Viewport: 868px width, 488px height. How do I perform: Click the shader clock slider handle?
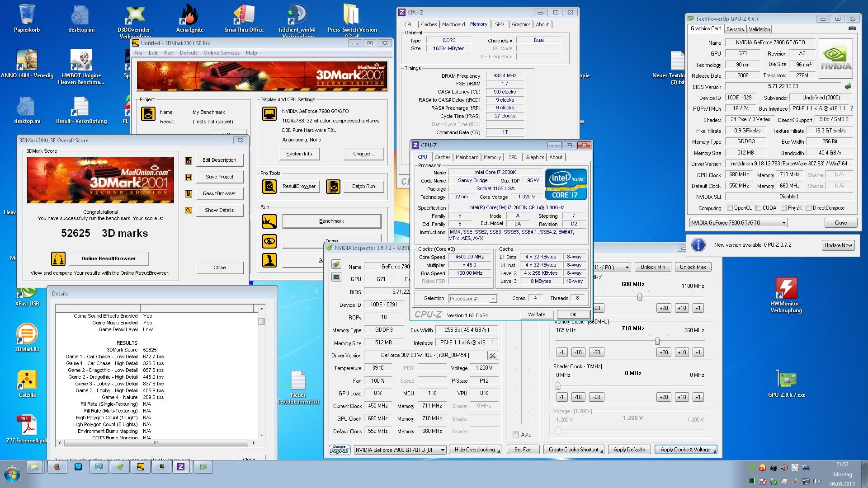click(x=558, y=386)
